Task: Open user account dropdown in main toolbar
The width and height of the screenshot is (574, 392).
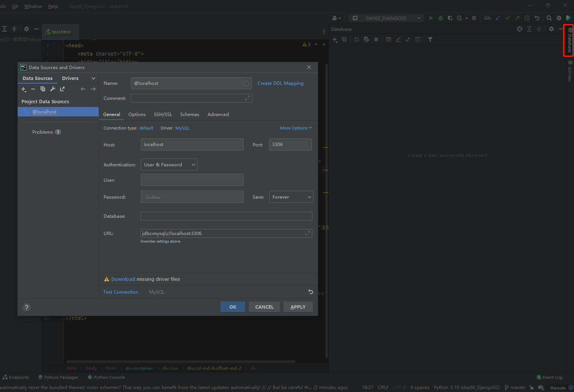Action: point(336,18)
